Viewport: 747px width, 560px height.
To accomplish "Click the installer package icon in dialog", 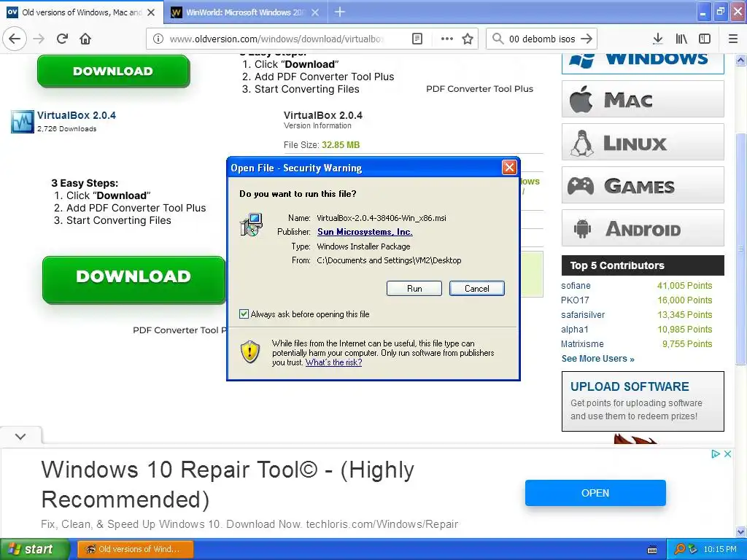I will click(x=251, y=225).
